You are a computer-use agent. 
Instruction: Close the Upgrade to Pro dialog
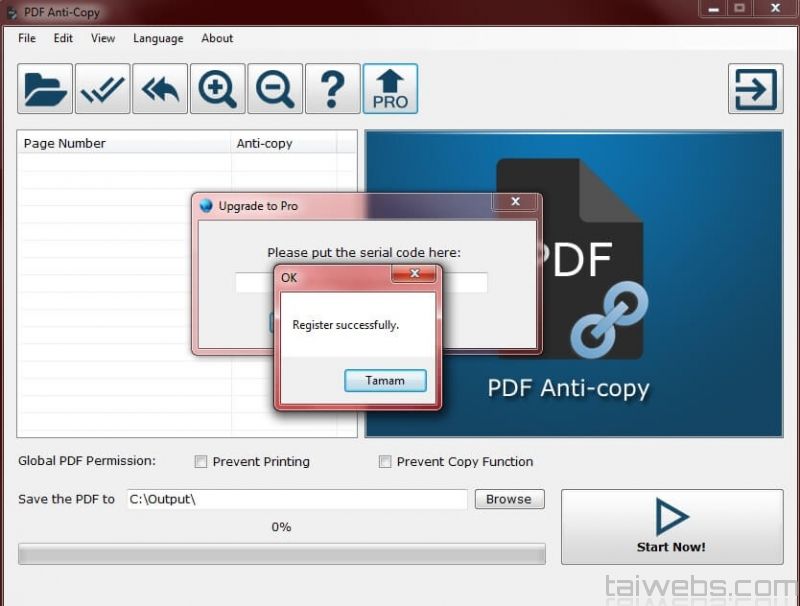click(515, 203)
